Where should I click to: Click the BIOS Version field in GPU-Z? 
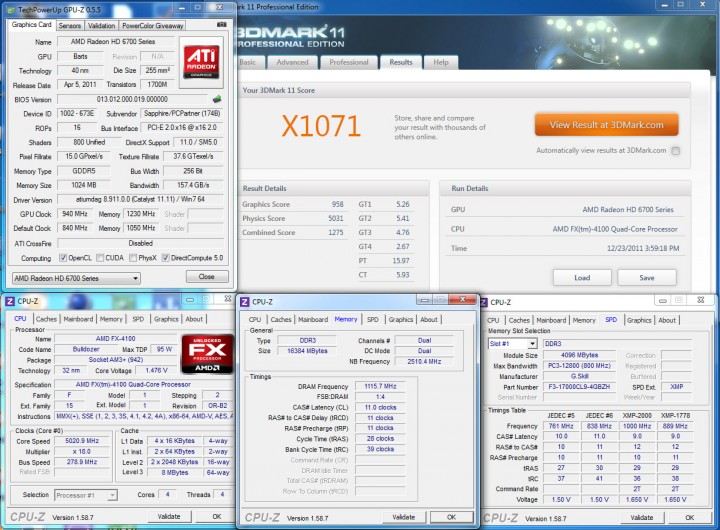pyautogui.click(x=132, y=99)
